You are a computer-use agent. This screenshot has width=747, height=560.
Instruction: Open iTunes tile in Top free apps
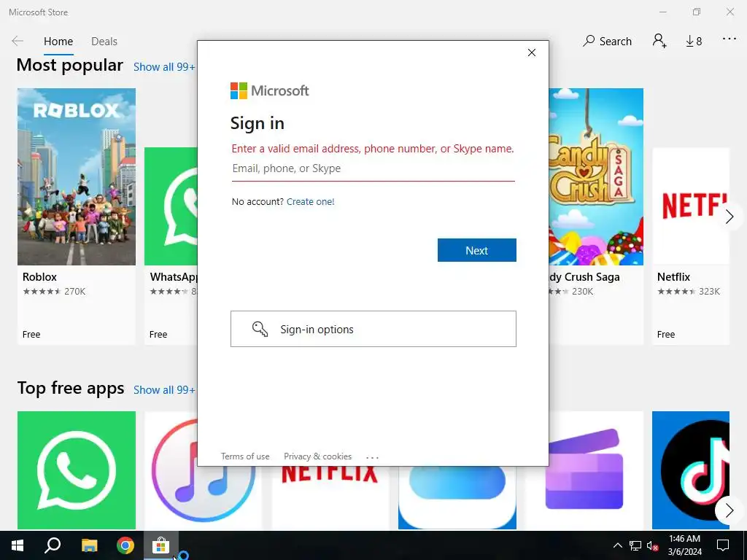(203, 470)
